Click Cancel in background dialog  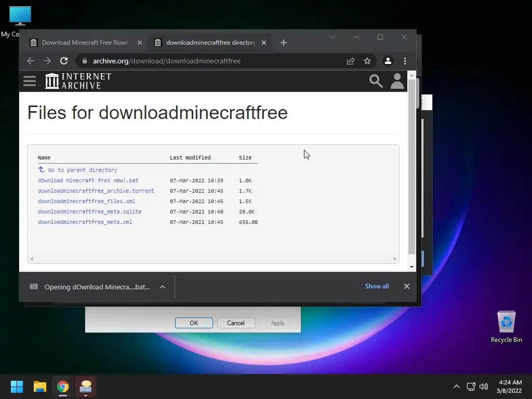pyautogui.click(x=236, y=323)
